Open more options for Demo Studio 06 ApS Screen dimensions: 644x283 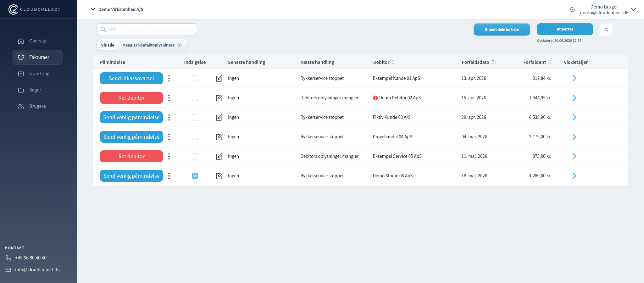[169, 176]
